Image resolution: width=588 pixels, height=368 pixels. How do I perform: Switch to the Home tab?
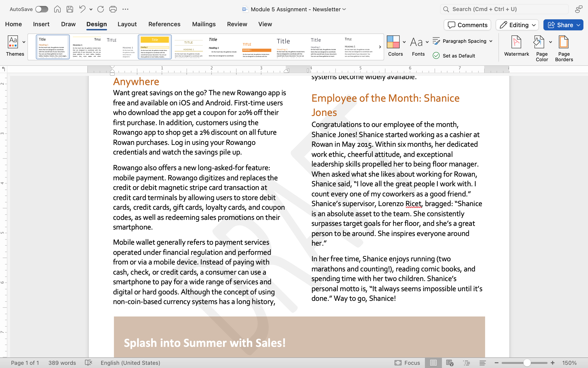click(13, 24)
